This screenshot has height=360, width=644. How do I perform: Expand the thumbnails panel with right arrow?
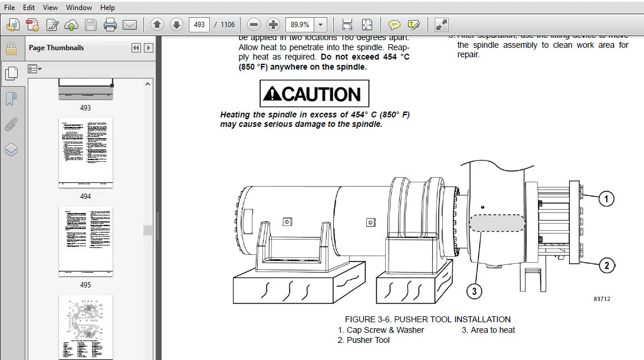tap(149, 48)
